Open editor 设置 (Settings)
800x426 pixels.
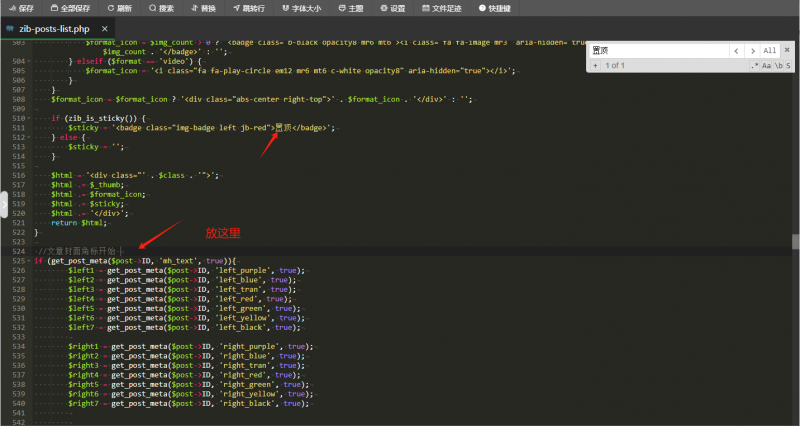point(392,8)
